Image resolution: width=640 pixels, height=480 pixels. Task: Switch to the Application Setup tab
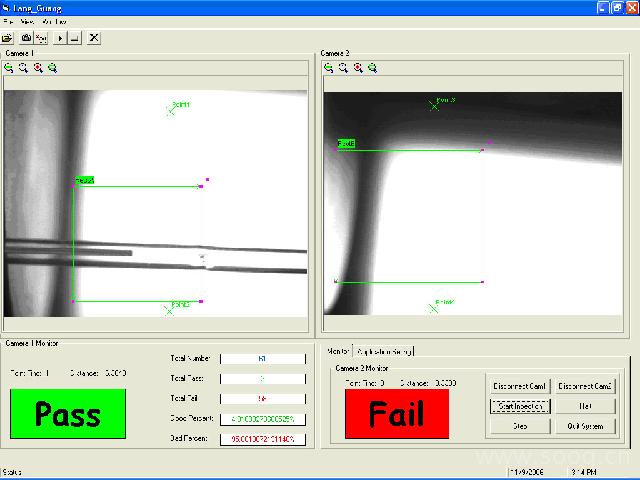tap(384, 351)
